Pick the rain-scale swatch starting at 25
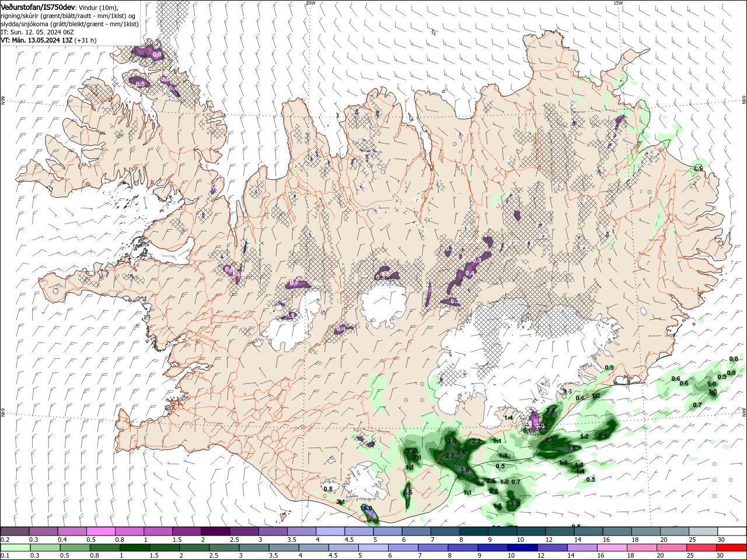The width and height of the screenshot is (747, 560). coord(701,548)
